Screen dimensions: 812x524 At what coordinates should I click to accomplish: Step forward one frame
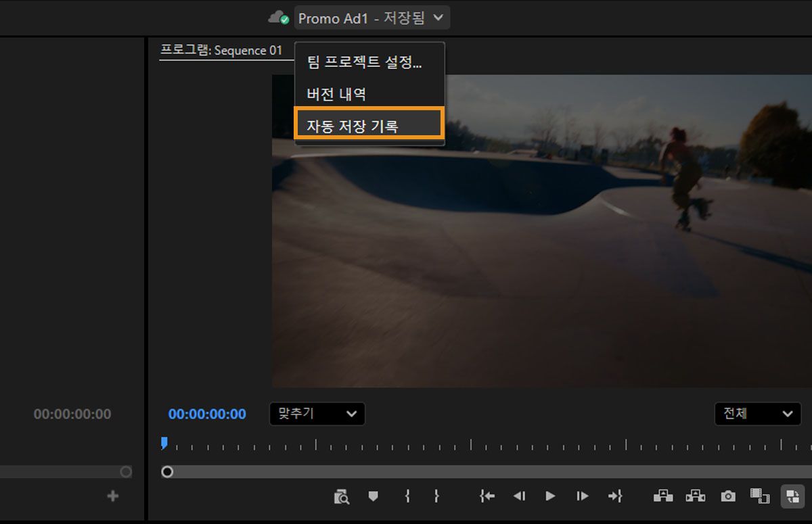pos(582,496)
